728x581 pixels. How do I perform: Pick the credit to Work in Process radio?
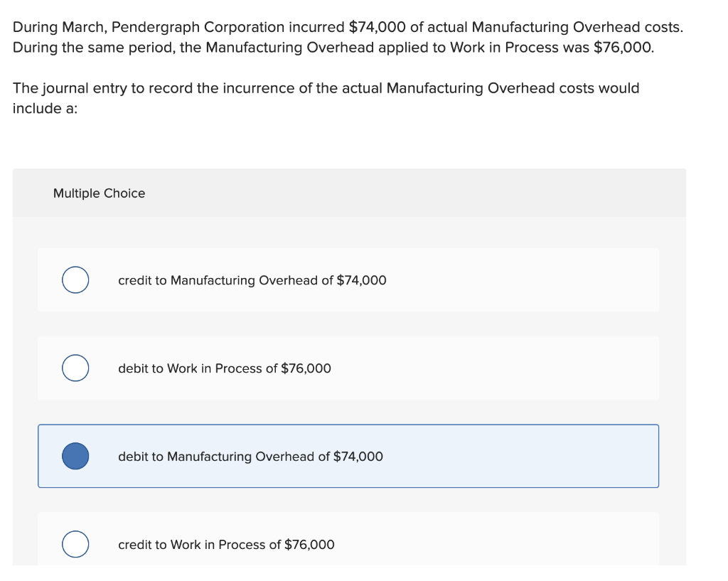point(75,544)
